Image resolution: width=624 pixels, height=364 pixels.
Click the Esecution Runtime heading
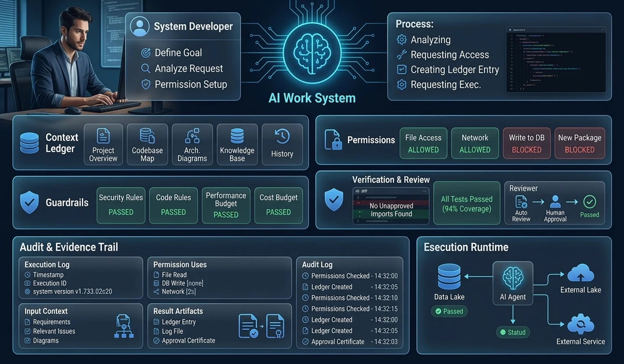(466, 247)
